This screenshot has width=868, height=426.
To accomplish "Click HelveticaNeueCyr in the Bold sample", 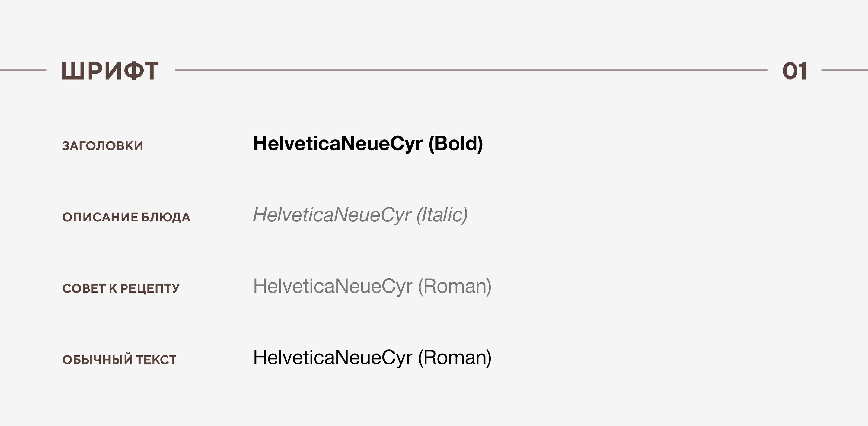I will click(338, 144).
